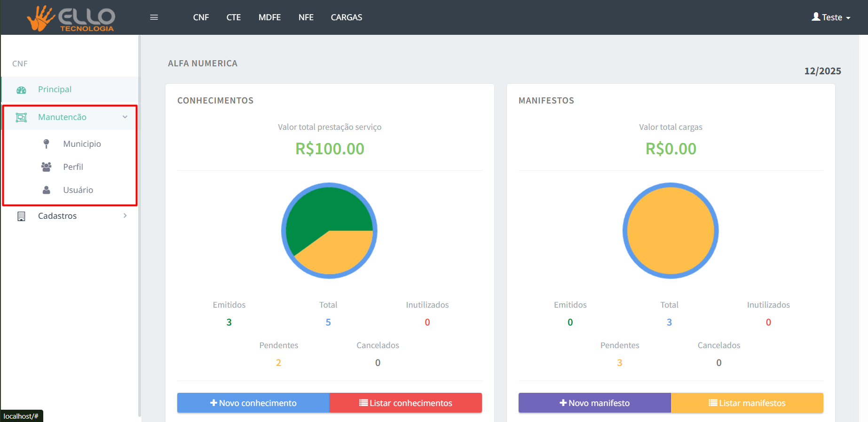Collapse the Manutencão menu chevron
The height and width of the screenshot is (422, 868).
click(125, 117)
